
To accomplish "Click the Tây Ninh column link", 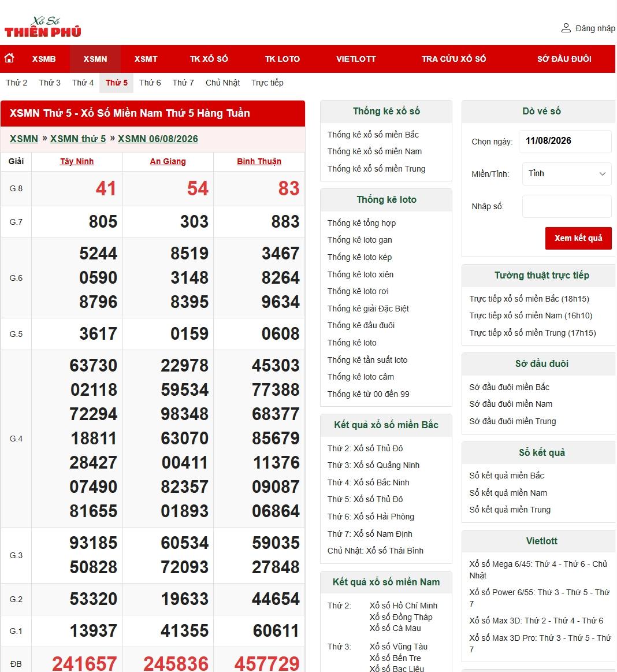I will [x=77, y=162].
